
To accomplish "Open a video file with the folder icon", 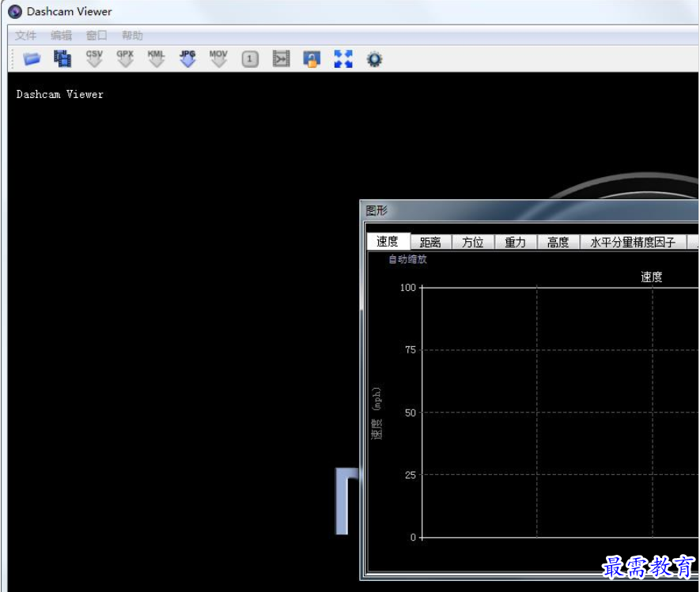I will coord(32,59).
